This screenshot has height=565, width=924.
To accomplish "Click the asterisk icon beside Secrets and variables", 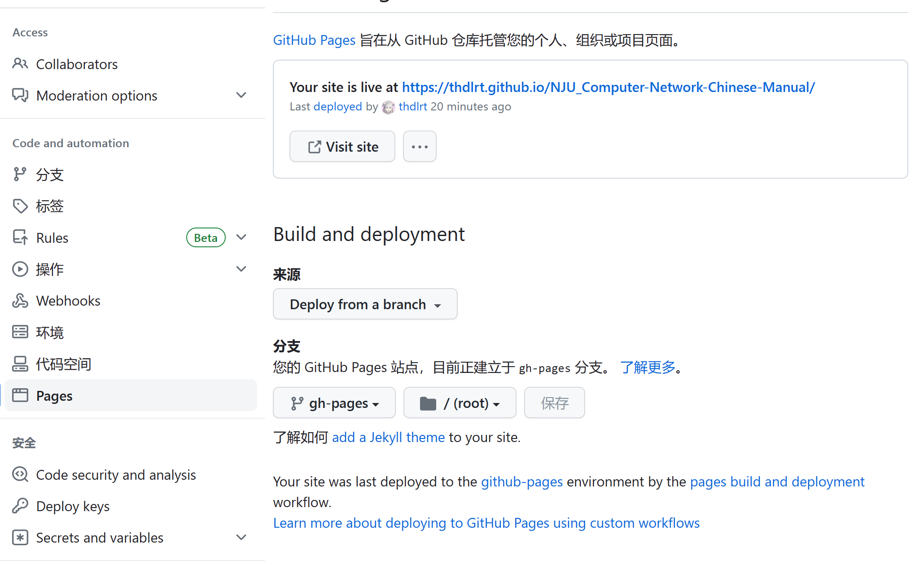I will 20,538.
